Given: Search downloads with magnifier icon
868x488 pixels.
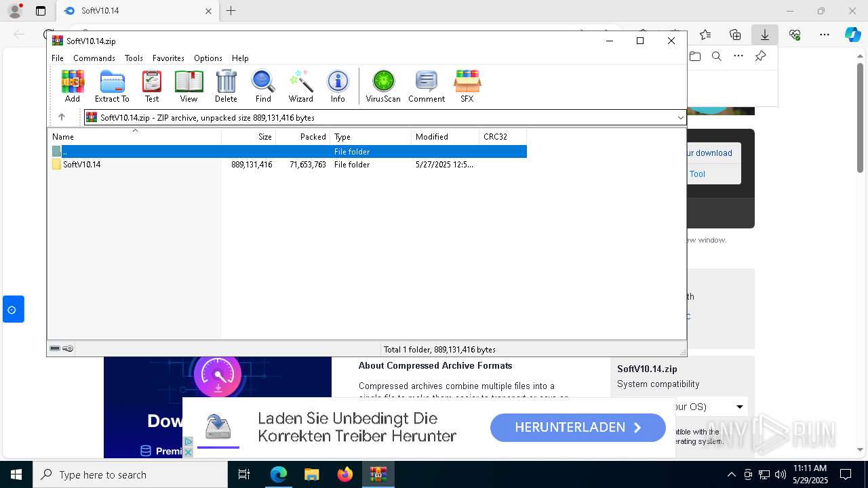Looking at the screenshot, I should 717,56.
